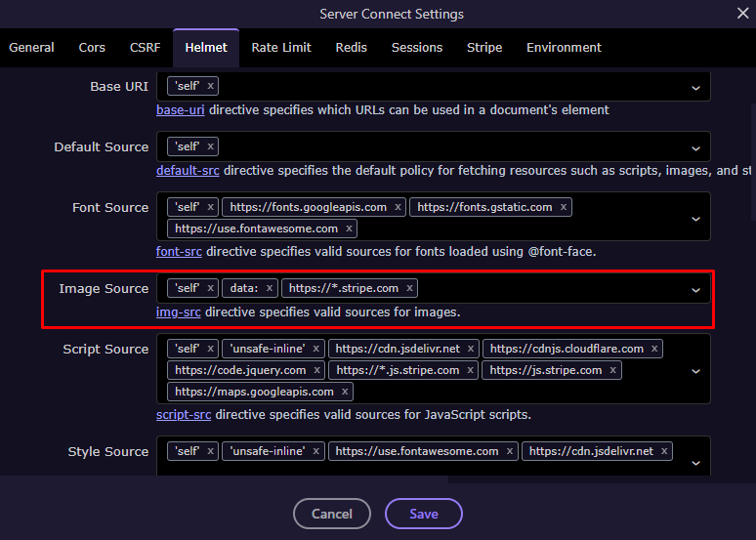Open the img-src documentation link
This screenshot has height=540, width=756.
[178, 312]
